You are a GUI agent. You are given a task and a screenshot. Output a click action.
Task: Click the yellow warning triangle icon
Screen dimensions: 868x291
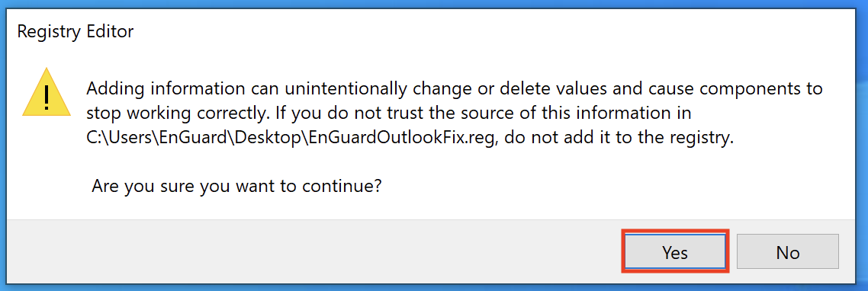point(47,92)
